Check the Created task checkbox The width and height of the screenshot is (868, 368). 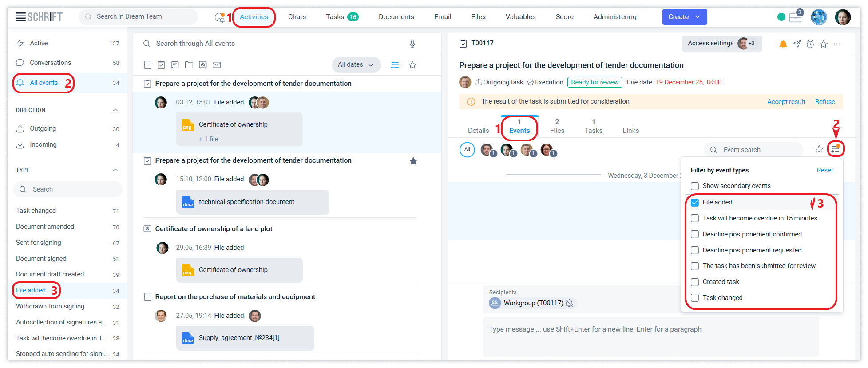tap(695, 282)
